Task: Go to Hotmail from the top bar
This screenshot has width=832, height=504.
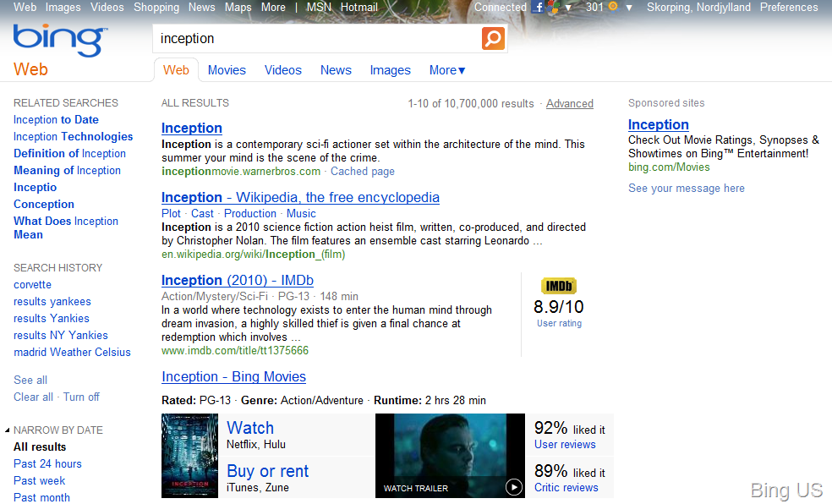Action: point(359,8)
